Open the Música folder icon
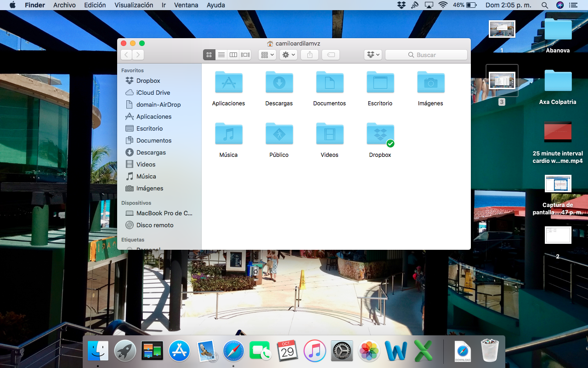The width and height of the screenshot is (588, 368). point(228,135)
